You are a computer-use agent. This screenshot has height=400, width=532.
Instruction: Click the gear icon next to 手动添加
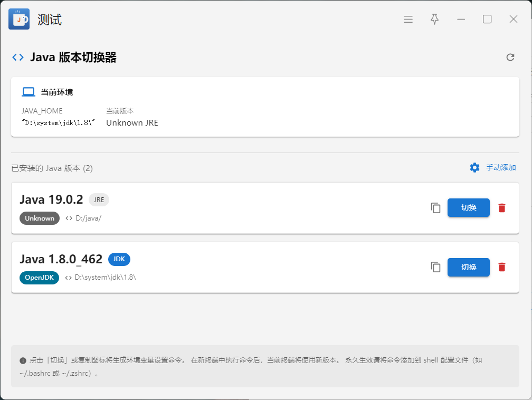[x=474, y=168]
